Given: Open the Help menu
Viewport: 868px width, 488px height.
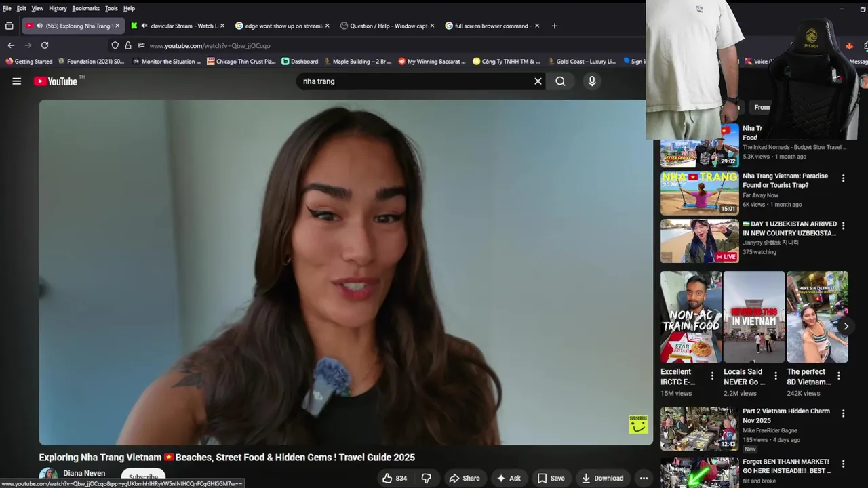Looking at the screenshot, I should (129, 8).
